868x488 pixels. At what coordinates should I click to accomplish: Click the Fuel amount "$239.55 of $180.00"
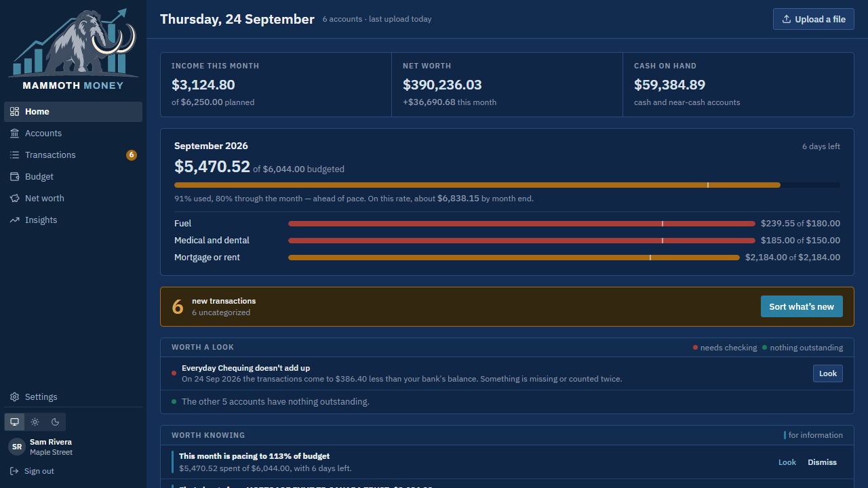[800, 224]
